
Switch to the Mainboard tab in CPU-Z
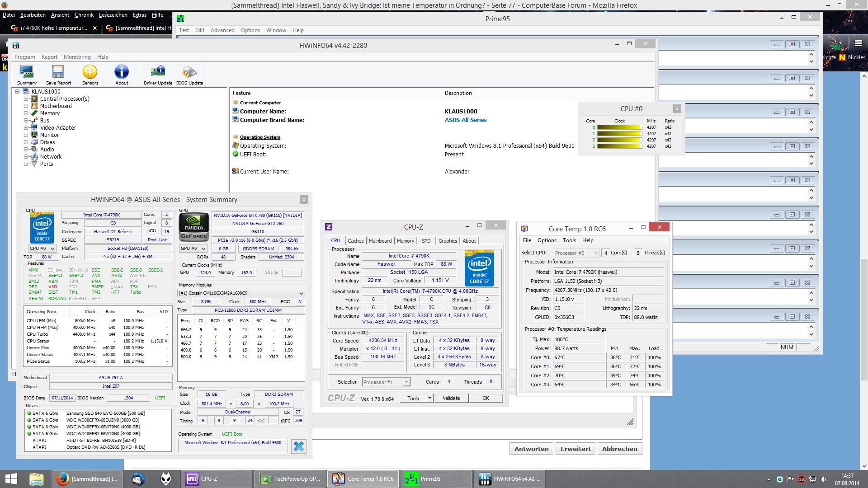coord(380,241)
